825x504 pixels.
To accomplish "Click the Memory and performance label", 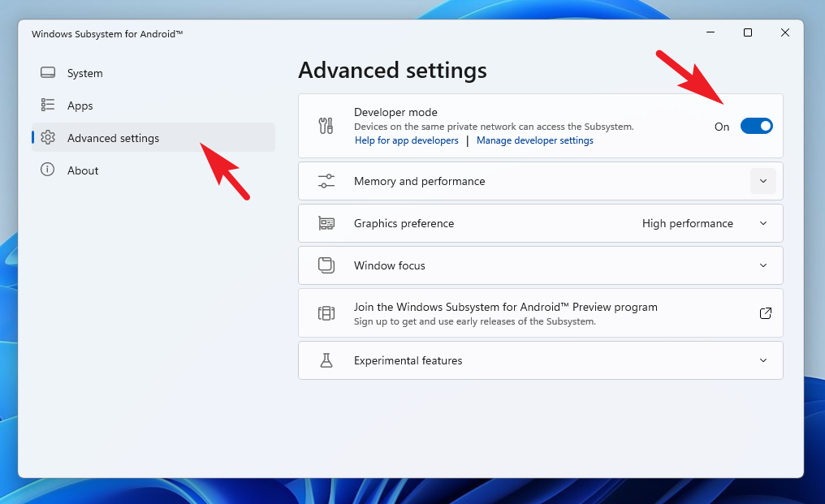I will coord(419,181).
